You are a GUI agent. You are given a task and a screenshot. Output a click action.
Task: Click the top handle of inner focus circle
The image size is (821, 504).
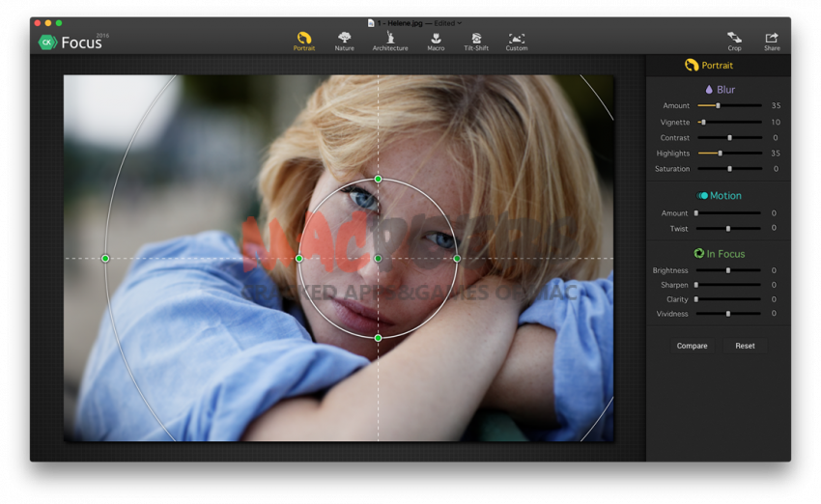(378, 180)
